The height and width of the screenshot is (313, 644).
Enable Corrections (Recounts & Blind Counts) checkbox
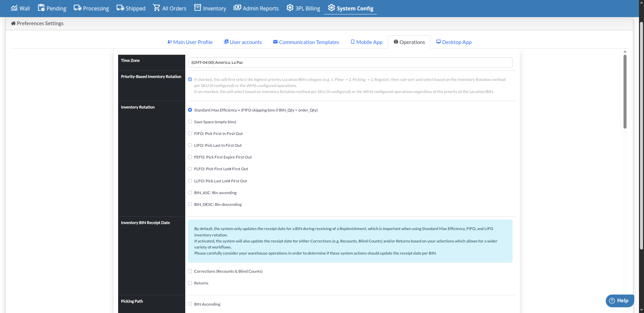click(190, 271)
